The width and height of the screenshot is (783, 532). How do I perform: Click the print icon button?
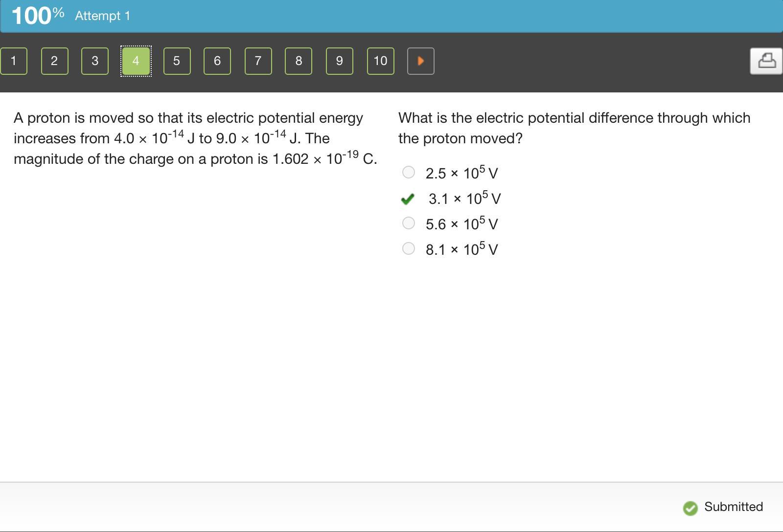click(766, 61)
